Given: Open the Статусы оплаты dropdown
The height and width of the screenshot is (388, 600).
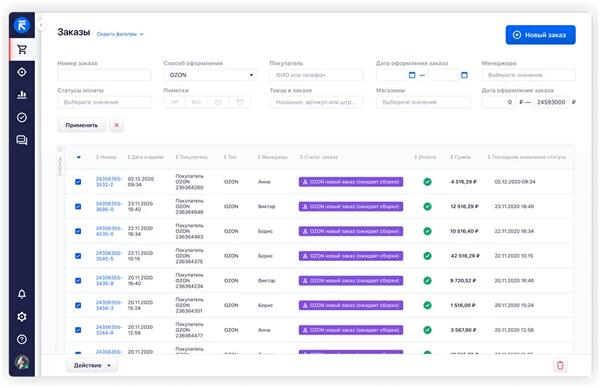Looking at the screenshot, I should click(x=104, y=102).
